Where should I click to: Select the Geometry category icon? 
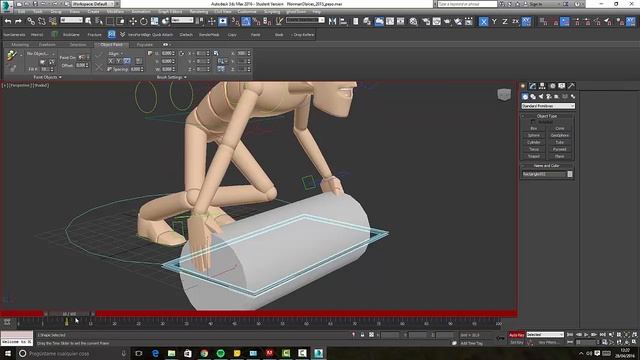(x=525, y=96)
